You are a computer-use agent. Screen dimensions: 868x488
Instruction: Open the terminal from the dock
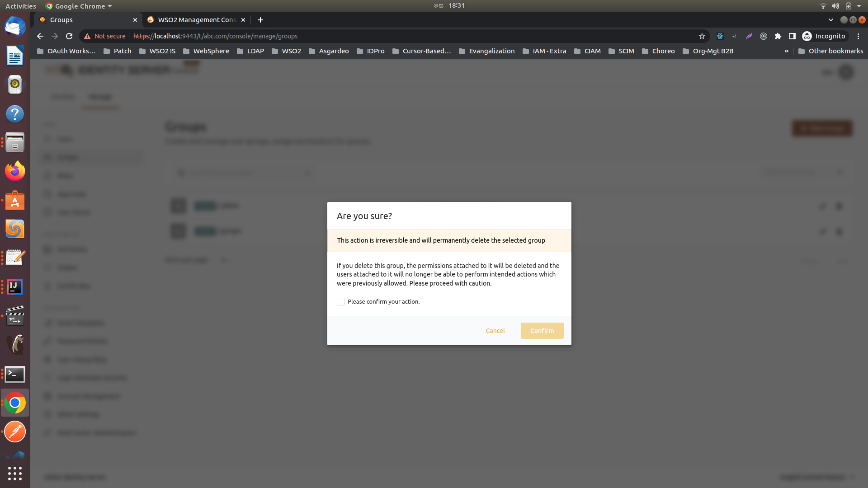[15, 374]
